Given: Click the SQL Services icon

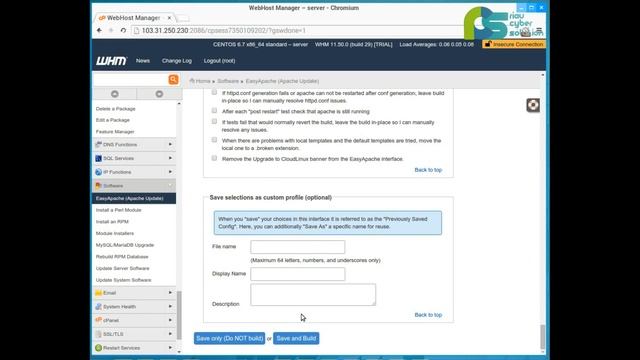Looking at the screenshot, I should (x=98, y=158).
